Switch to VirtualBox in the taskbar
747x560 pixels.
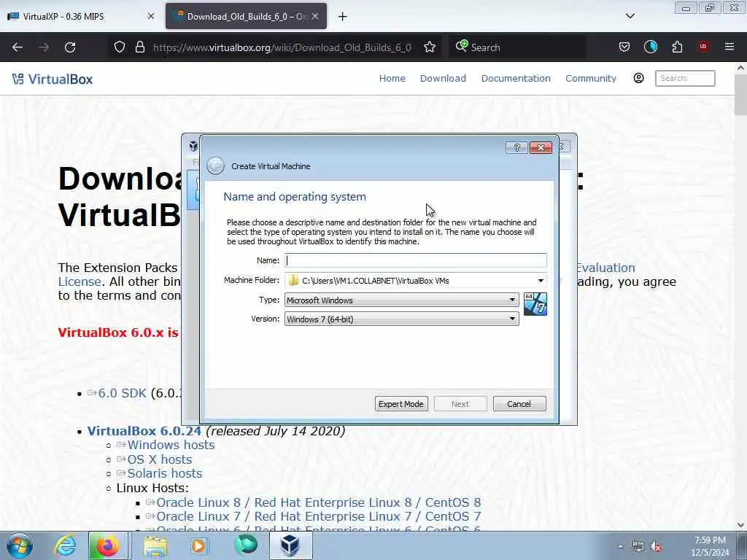(290, 545)
